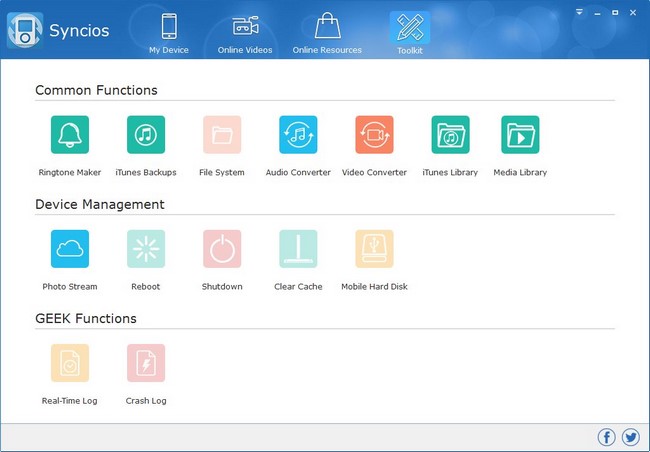
Task: Click the Syncios logo
Action: pyautogui.click(x=25, y=30)
